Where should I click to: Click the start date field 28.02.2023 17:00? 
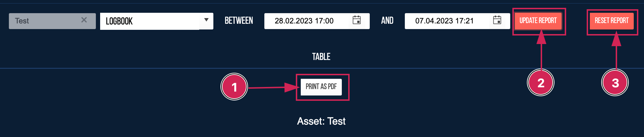tap(317, 21)
